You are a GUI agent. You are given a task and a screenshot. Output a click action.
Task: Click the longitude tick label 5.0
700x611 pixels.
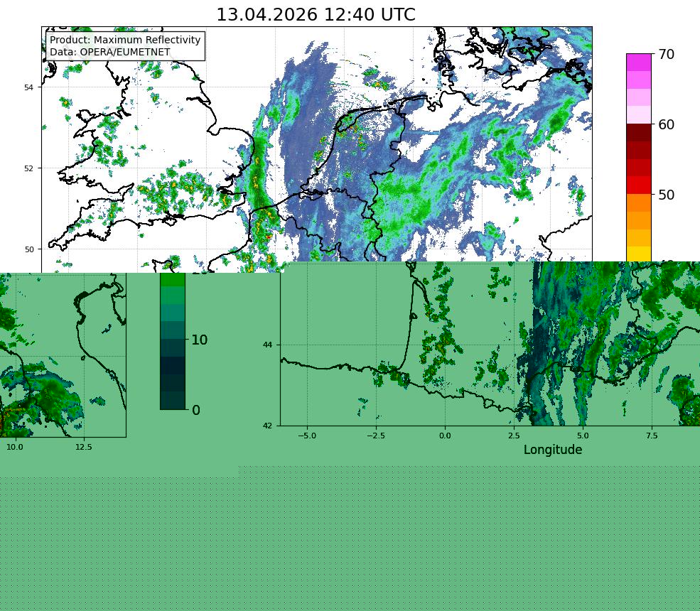click(583, 436)
